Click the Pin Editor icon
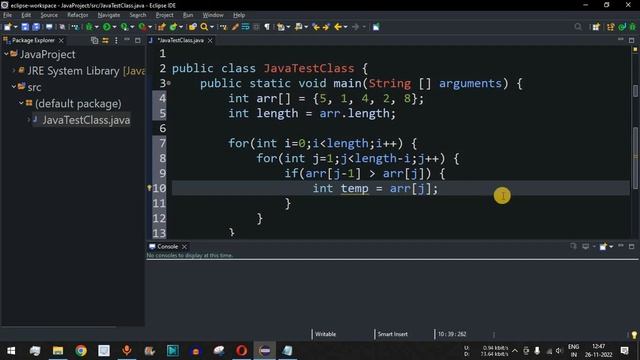Screen dimensions: 640x360 tap(376, 27)
